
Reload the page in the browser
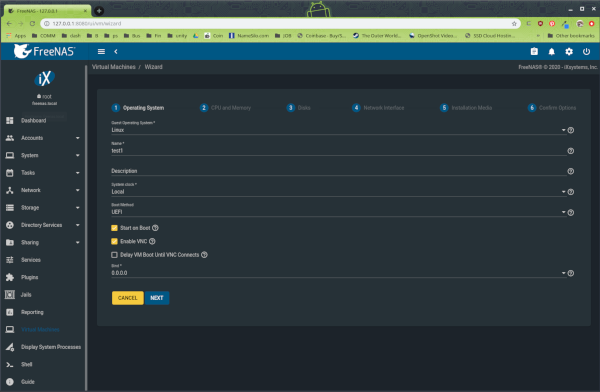tap(33, 24)
